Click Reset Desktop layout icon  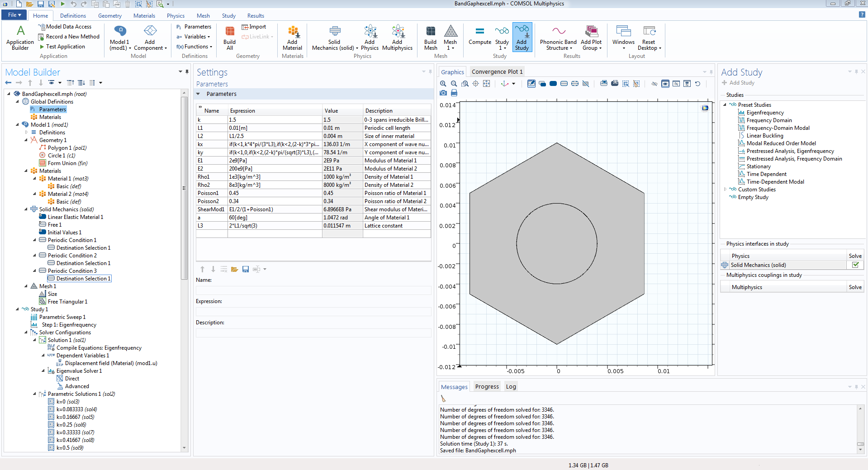pyautogui.click(x=649, y=37)
